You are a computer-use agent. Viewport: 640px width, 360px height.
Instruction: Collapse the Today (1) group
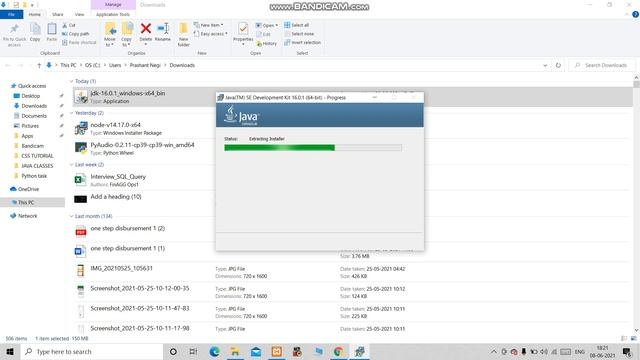(71, 81)
